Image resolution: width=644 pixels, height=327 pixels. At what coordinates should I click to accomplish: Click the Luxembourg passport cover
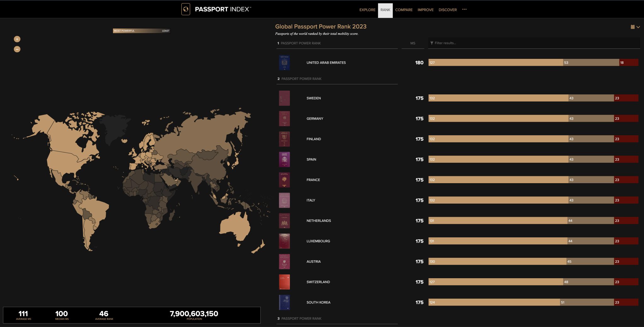click(x=284, y=241)
